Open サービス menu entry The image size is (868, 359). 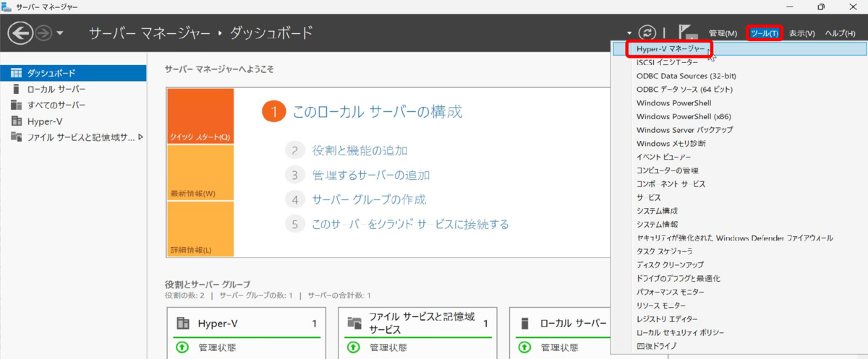point(739,197)
